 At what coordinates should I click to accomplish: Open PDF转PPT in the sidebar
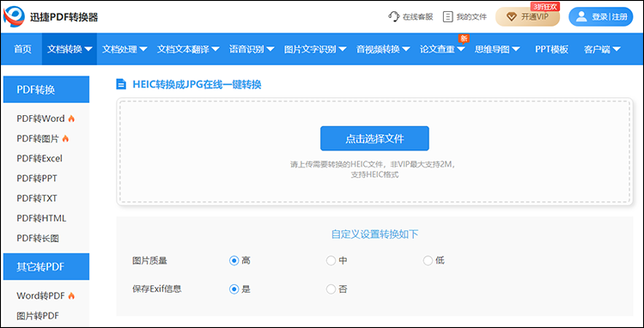[37, 179]
